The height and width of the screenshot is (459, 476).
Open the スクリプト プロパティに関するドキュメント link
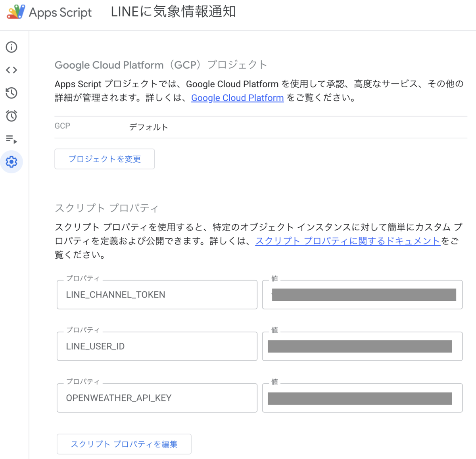coord(348,241)
